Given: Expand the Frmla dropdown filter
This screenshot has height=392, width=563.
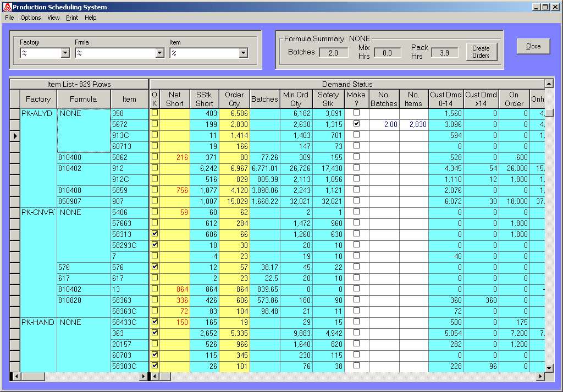Looking at the screenshot, I should point(160,53).
